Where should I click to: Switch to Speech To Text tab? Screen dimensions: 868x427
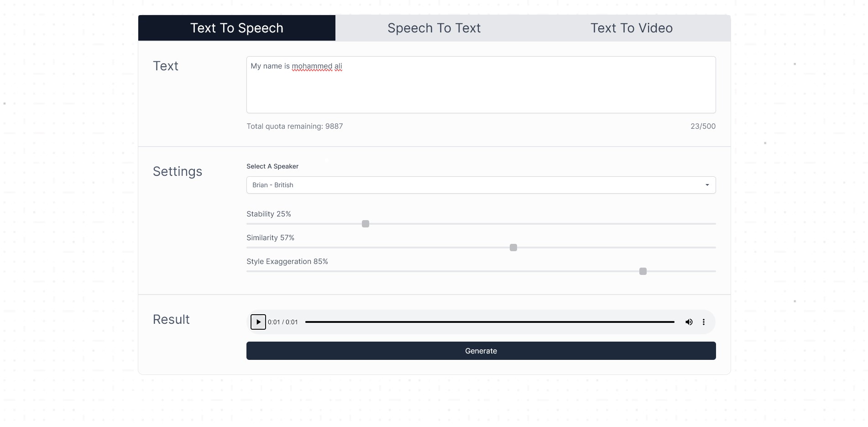[434, 28]
